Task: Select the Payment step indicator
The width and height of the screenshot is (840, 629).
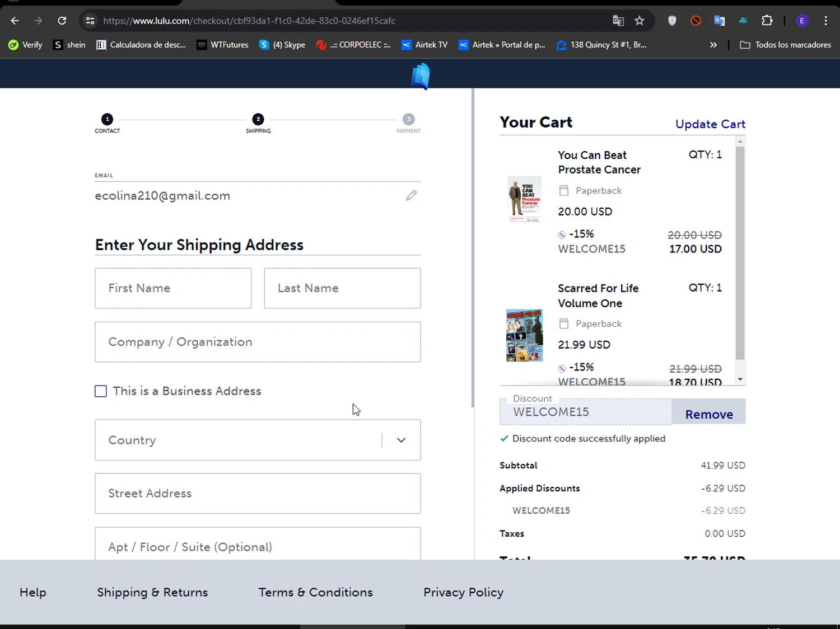Action: pyautogui.click(x=409, y=123)
